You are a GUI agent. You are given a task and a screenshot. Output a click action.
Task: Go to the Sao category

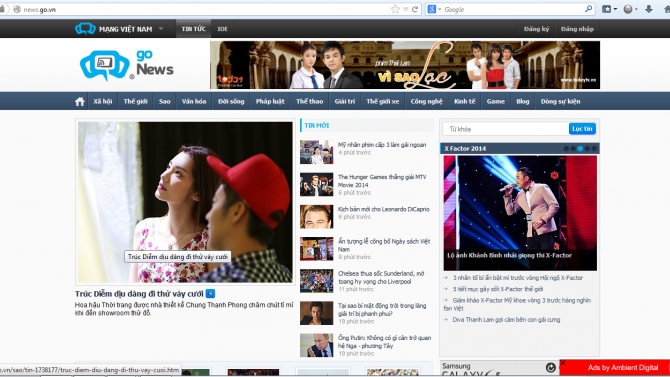click(165, 101)
